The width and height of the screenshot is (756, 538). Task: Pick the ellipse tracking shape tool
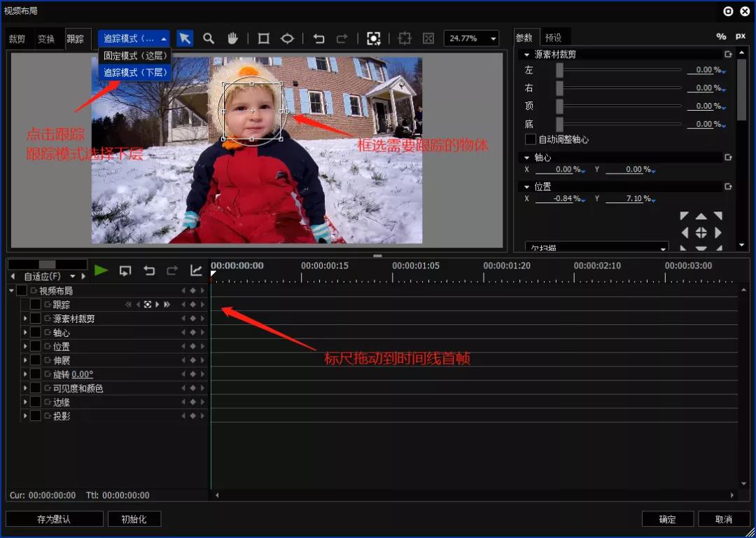tap(288, 39)
